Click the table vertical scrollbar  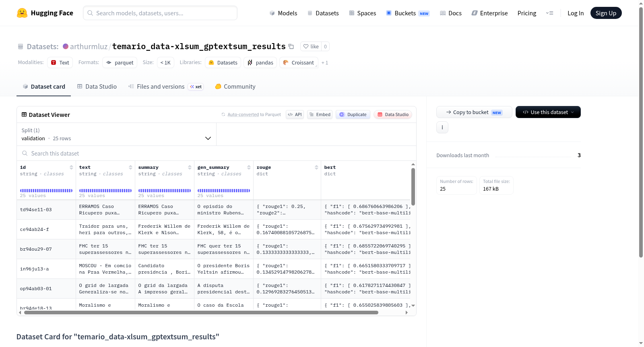tap(413, 187)
